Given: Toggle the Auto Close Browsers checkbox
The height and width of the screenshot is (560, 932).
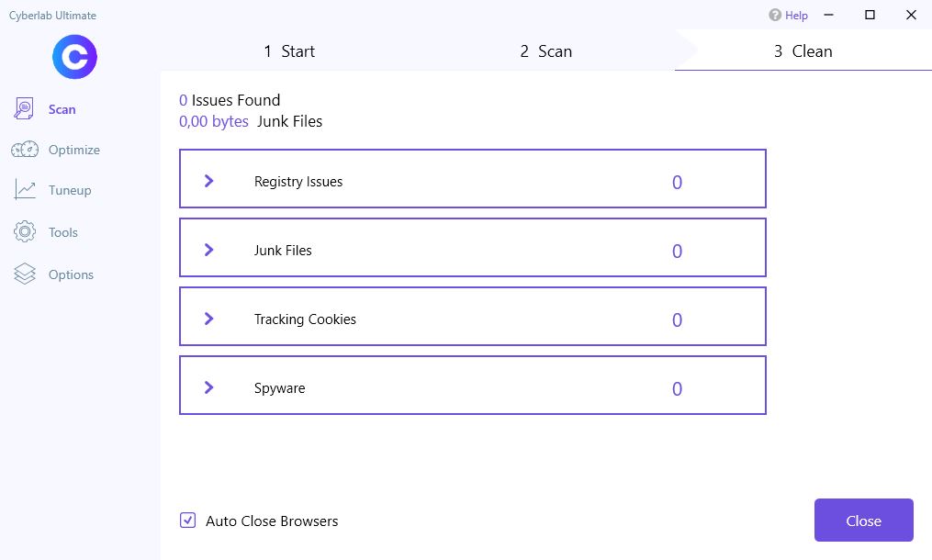Looking at the screenshot, I should tap(187, 521).
